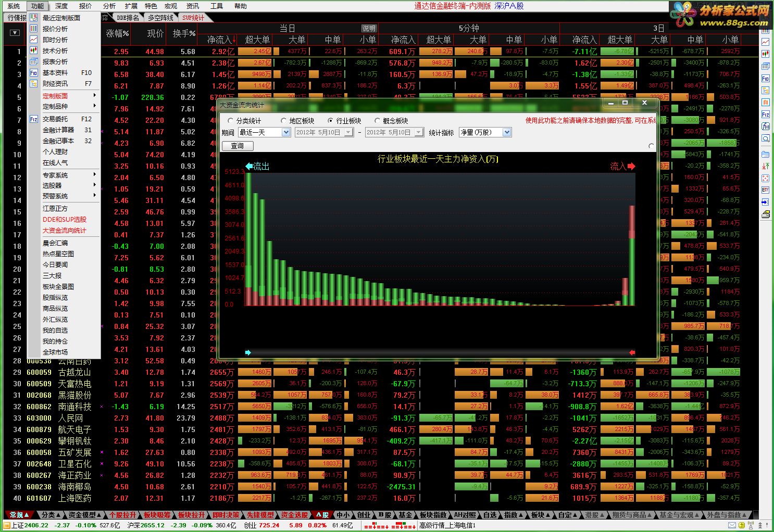Click the candlestick 技术分析 icon in the side toolbar

[x=766, y=54]
